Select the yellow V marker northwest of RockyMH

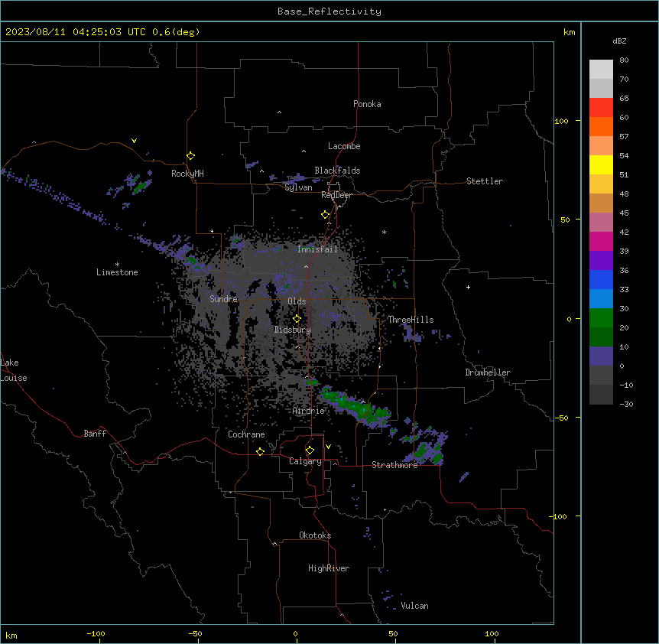click(134, 141)
